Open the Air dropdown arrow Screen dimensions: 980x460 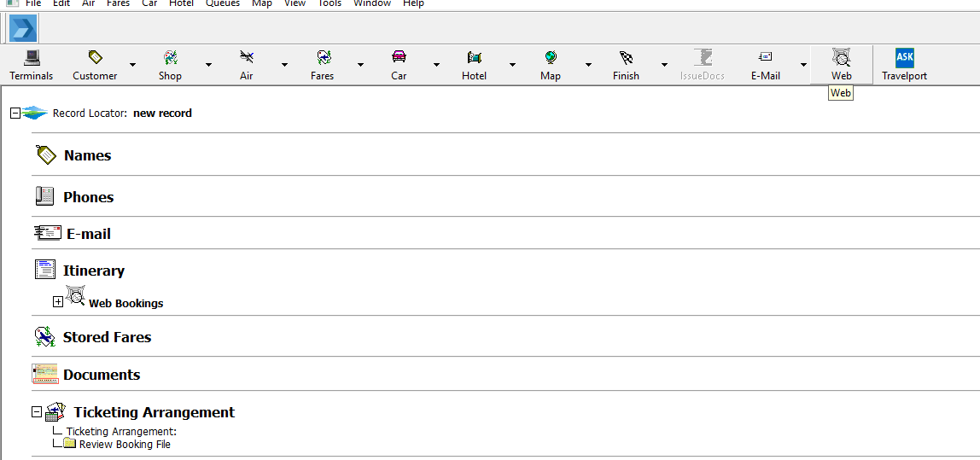click(x=284, y=64)
